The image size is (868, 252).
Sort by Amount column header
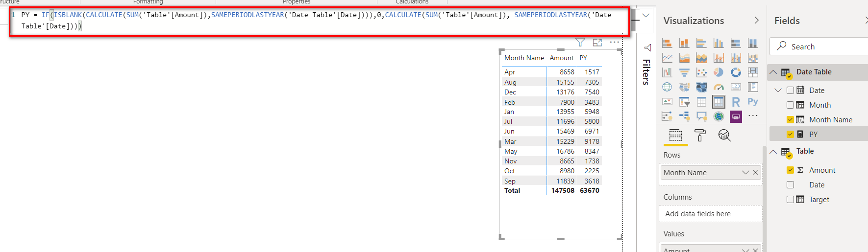click(562, 58)
